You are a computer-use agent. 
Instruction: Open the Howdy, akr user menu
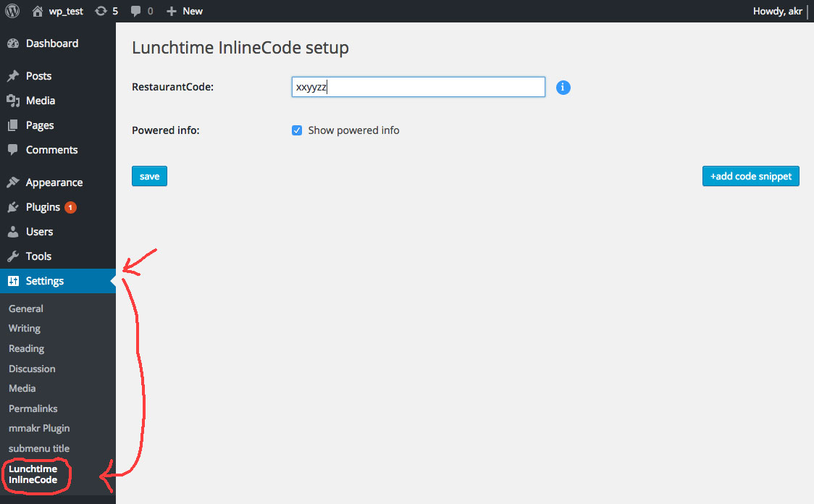777,11
